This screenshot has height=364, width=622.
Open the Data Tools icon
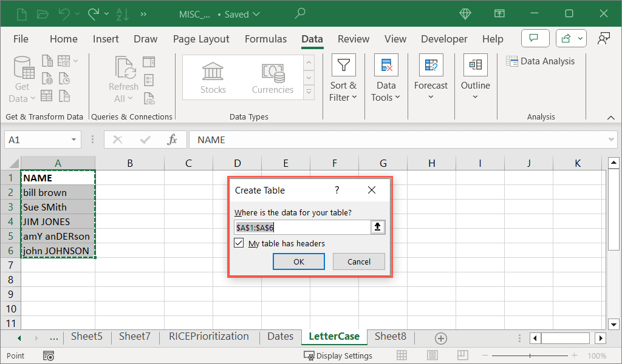click(386, 66)
